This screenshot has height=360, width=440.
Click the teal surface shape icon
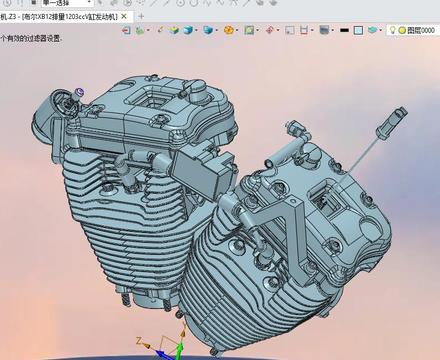pos(373,30)
